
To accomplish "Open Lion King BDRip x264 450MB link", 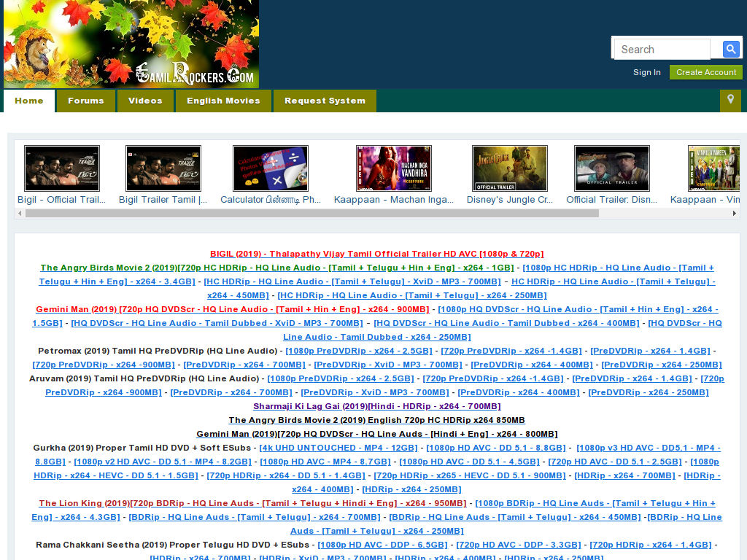I will [515, 517].
